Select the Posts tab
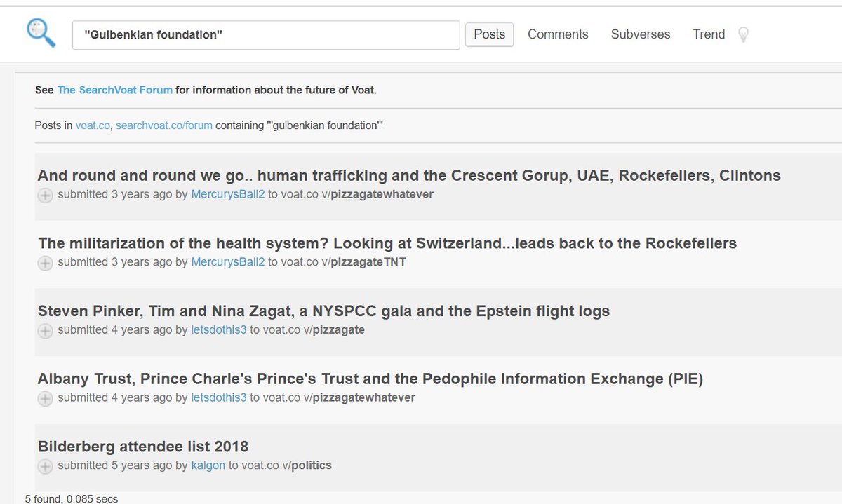 [x=489, y=34]
